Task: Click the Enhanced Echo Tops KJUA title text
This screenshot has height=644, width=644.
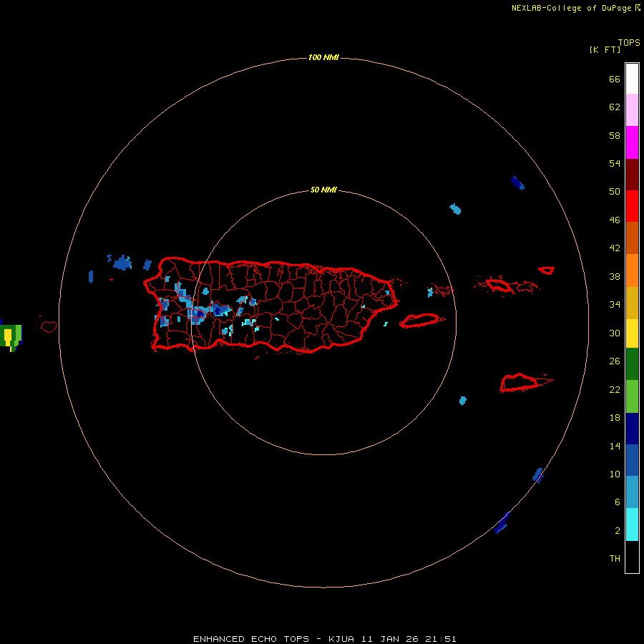Action: pyautogui.click(x=324, y=639)
